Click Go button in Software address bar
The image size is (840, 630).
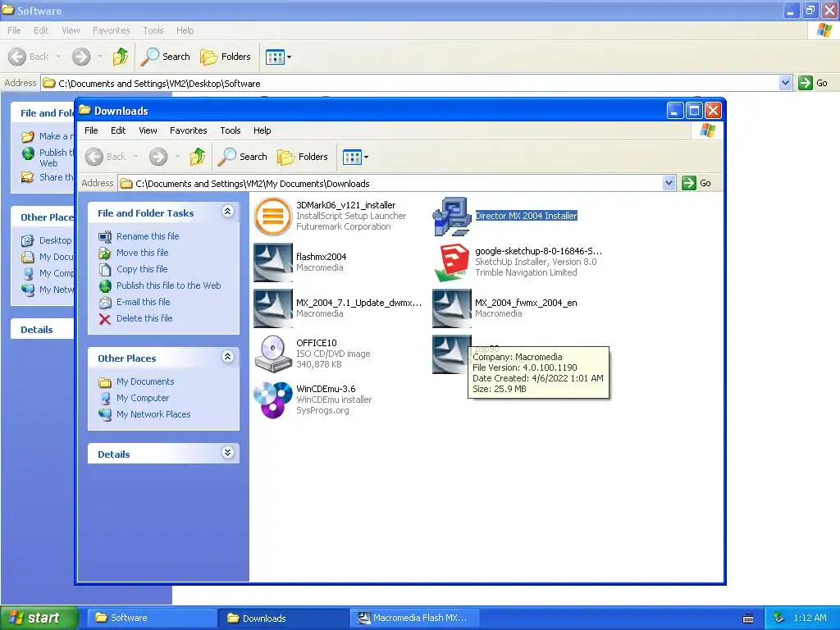pos(813,83)
